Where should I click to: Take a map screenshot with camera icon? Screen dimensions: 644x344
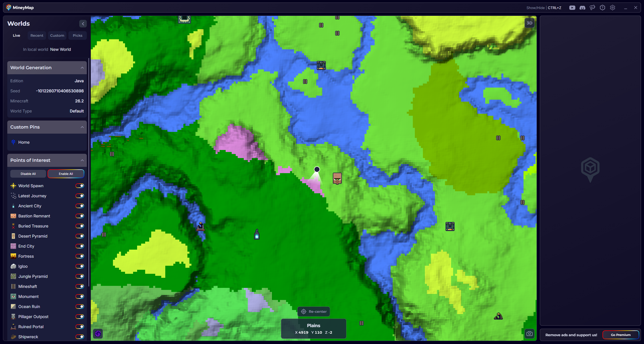pos(529,334)
